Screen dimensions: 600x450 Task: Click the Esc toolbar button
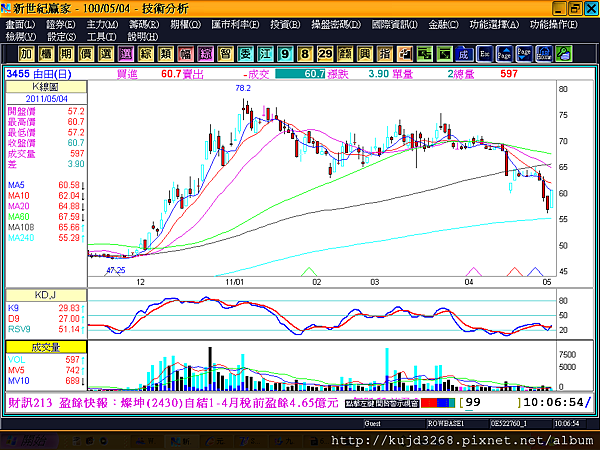[x=484, y=54]
